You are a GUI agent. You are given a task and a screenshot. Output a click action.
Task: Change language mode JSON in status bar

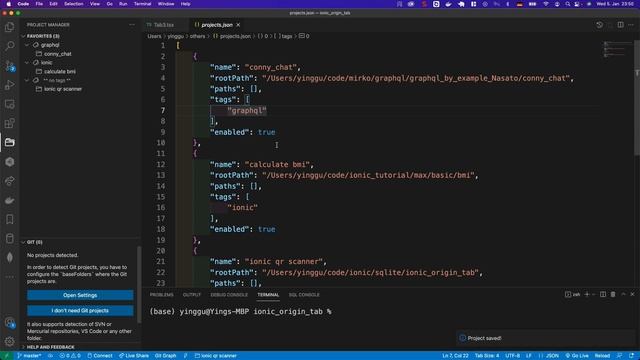tap(552, 356)
